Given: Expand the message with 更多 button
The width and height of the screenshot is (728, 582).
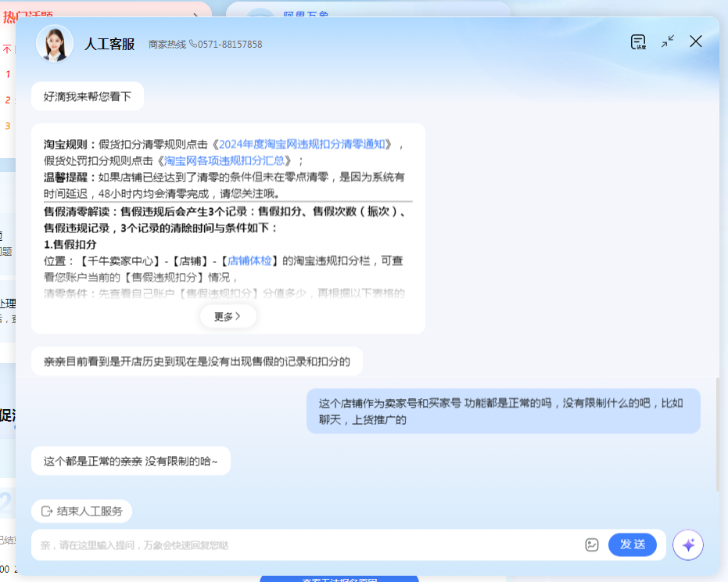Looking at the screenshot, I should click(x=228, y=316).
